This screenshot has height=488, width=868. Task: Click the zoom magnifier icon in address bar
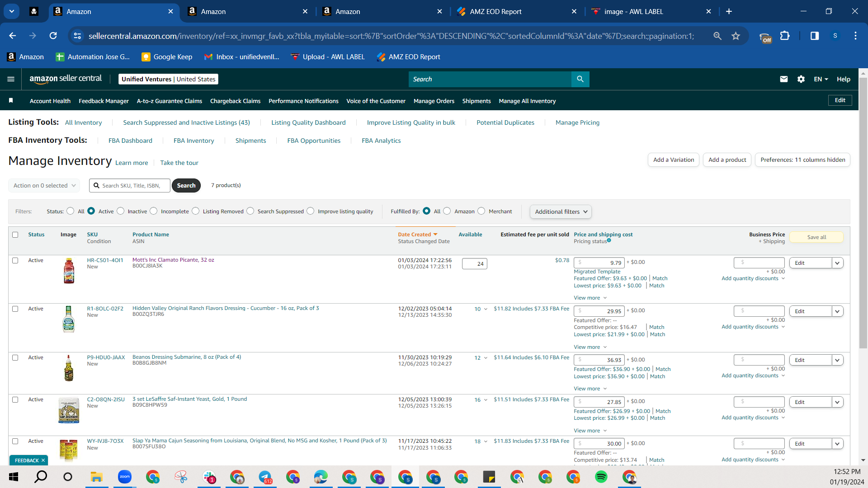click(717, 36)
